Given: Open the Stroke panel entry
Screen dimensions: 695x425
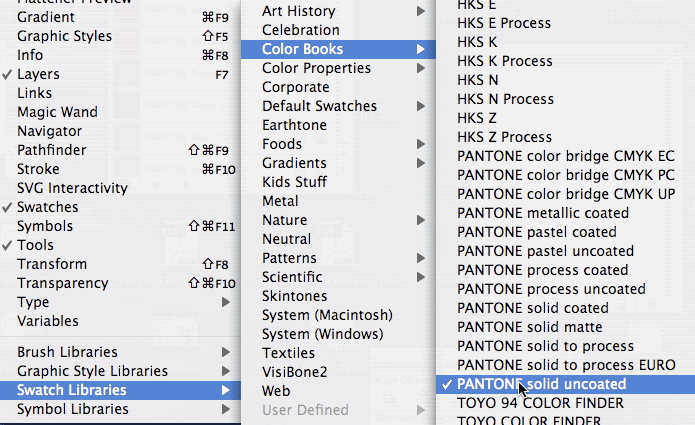Looking at the screenshot, I should (120, 169).
